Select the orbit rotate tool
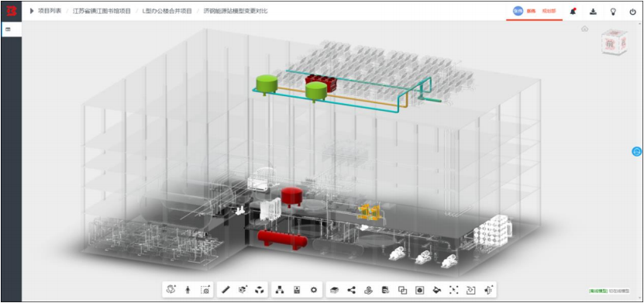The image size is (644, 303). [x=170, y=290]
